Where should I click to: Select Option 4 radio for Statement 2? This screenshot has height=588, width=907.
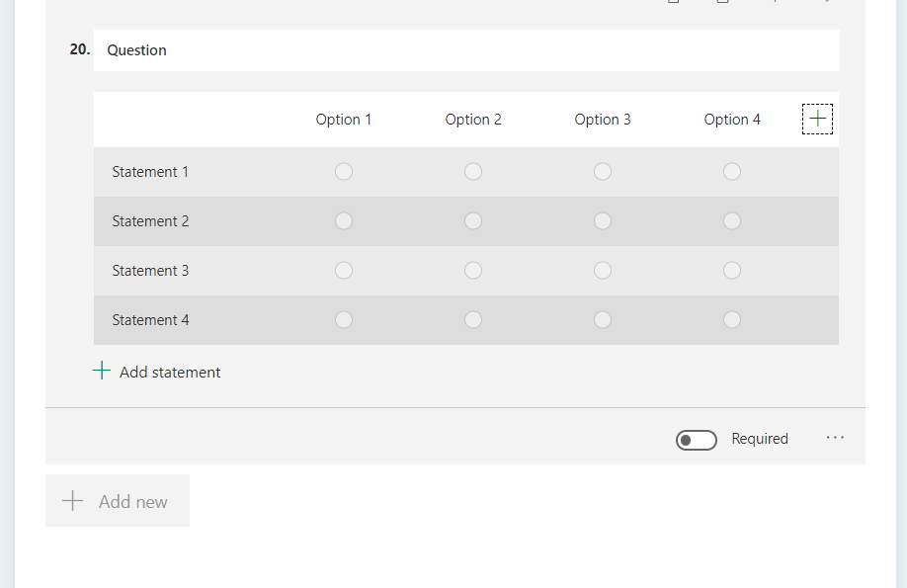731,220
